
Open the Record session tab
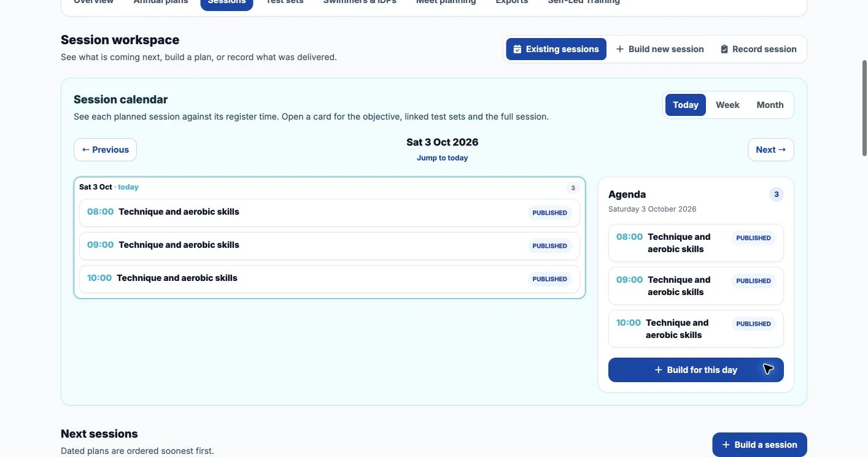(758, 49)
